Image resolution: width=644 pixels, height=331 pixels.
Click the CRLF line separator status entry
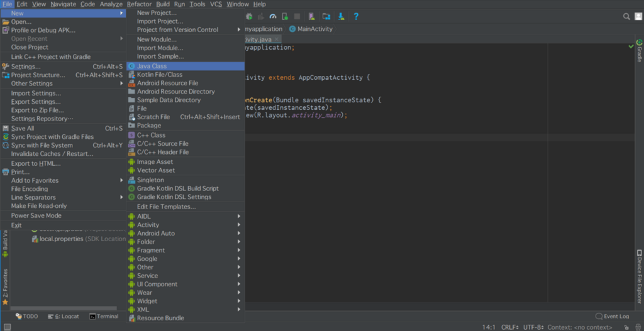[509, 327]
